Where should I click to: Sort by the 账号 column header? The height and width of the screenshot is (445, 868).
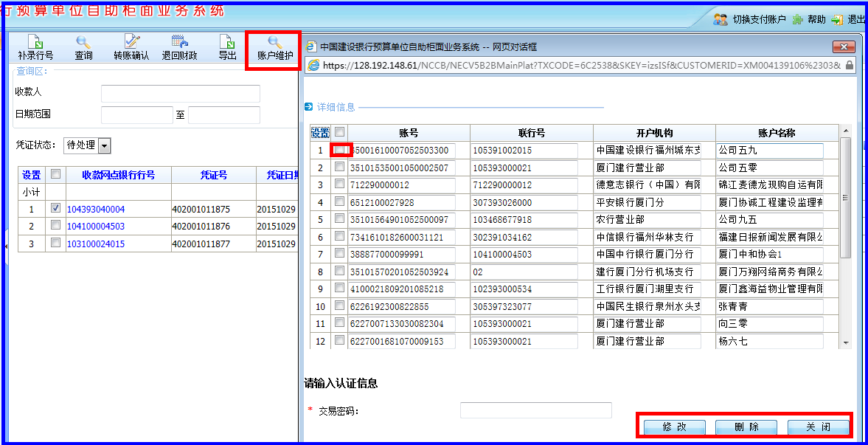(x=409, y=133)
